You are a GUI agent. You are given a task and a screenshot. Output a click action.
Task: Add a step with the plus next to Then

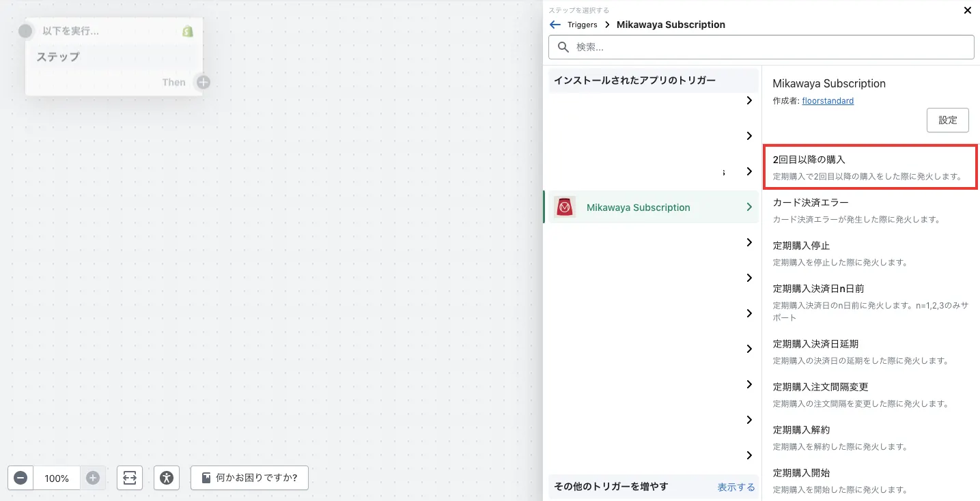[203, 83]
